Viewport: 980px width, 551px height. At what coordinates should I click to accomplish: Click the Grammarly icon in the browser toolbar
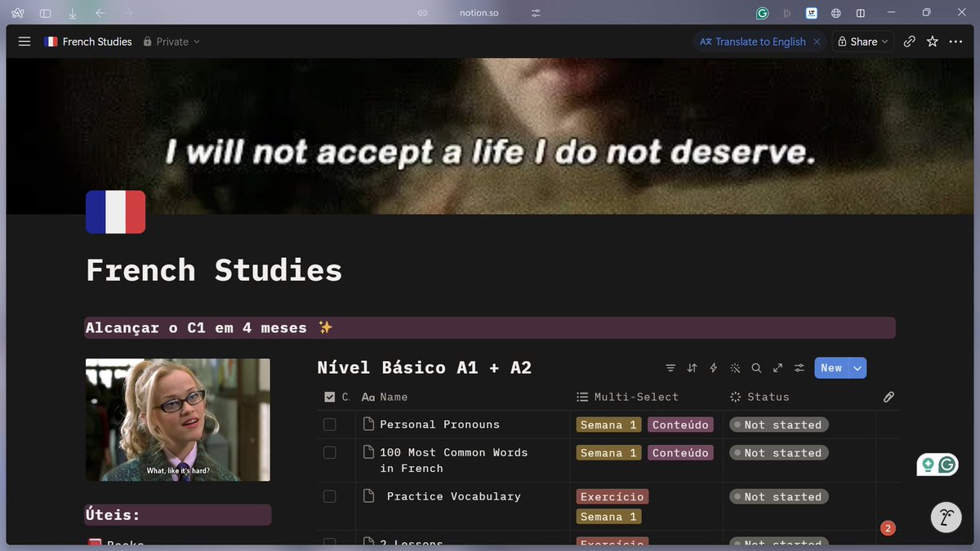(762, 13)
